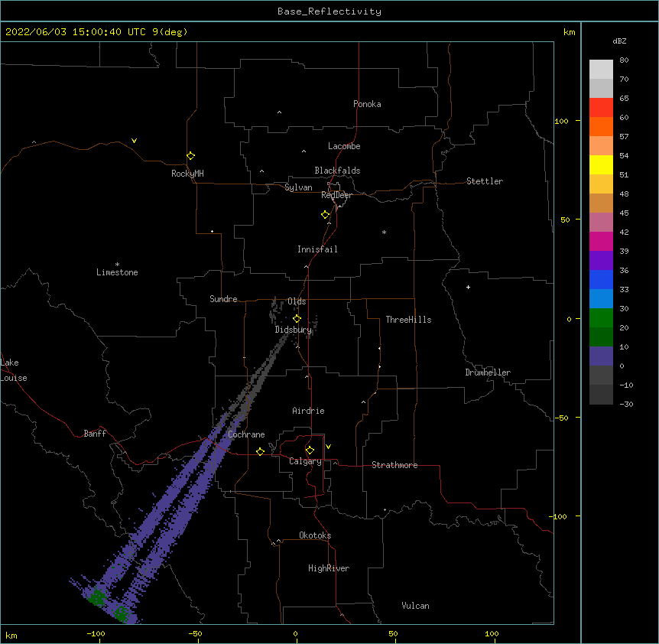The image size is (659, 644).
Task: Click the Calgary city label
Action: [x=305, y=461]
